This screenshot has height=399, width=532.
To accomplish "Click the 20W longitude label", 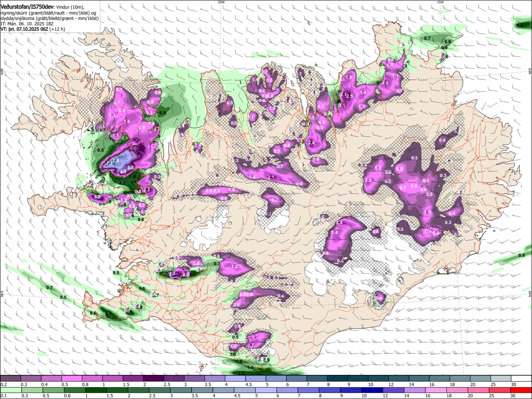I will pyautogui.click(x=221, y=2).
